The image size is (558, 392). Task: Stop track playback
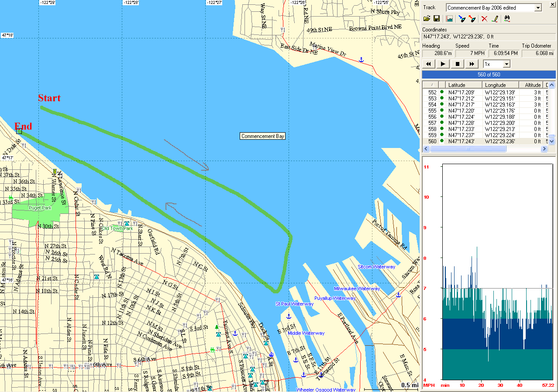[x=457, y=64]
